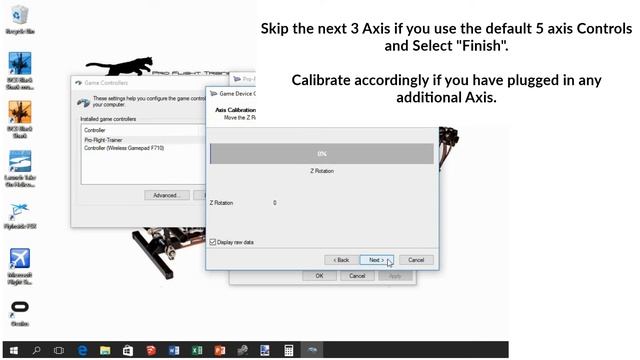This screenshot has height=360, width=640.
Task: Click Cancel in the properties dialog behind
Action: (x=357, y=276)
